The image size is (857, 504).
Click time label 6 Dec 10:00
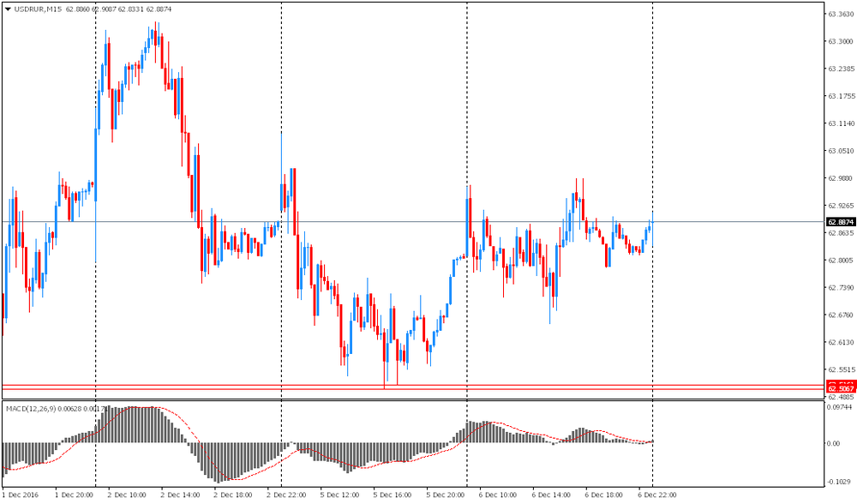[x=499, y=495]
